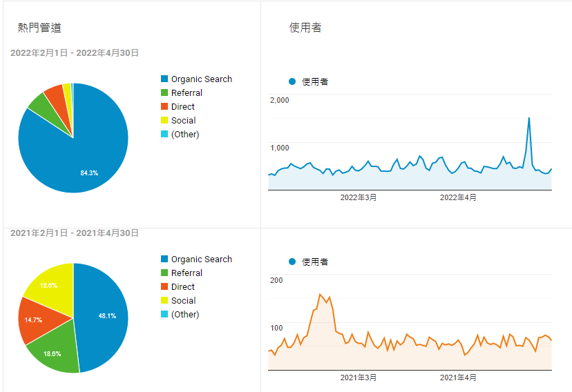Select the 14.7% orange Direct pie slice
This screenshot has width=572, height=392.
tap(36, 320)
